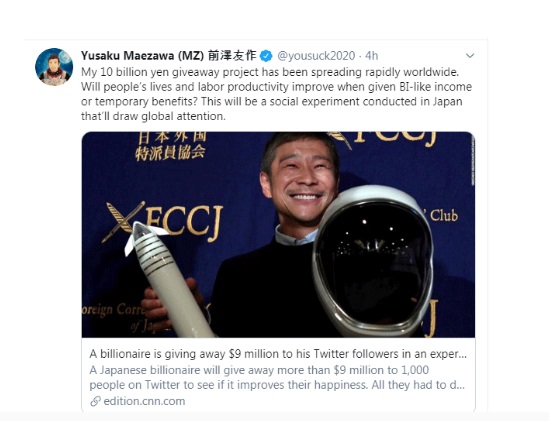Open the headline 'A billionaire is giving away $9 million'

[278, 354]
